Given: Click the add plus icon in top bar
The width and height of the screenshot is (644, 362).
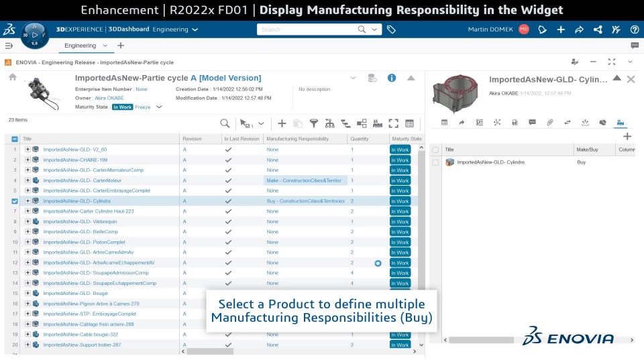Looking at the screenshot, I should tap(561, 29).
